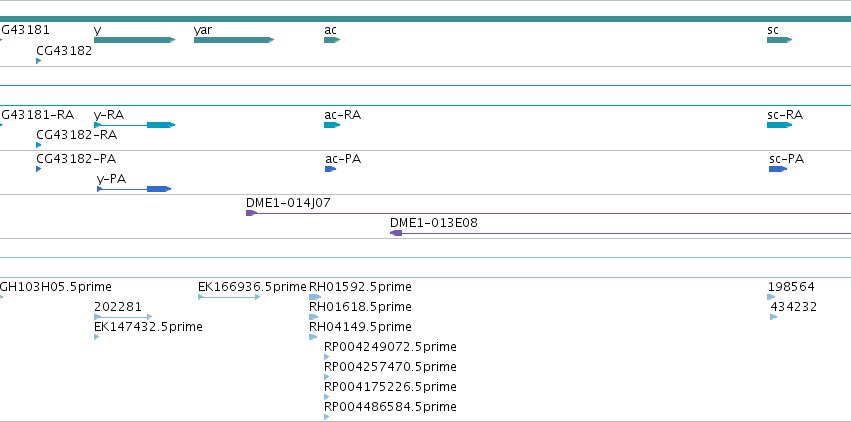The height and width of the screenshot is (422, 851).
Task: Select the EK166936.5prime EST arrow
Action: click(229, 297)
